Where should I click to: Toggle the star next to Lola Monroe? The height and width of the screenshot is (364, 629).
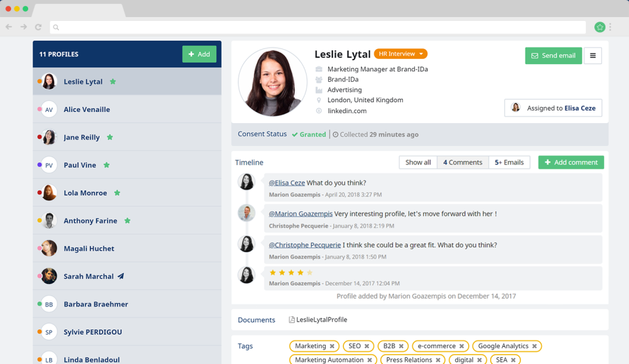click(x=117, y=193)
